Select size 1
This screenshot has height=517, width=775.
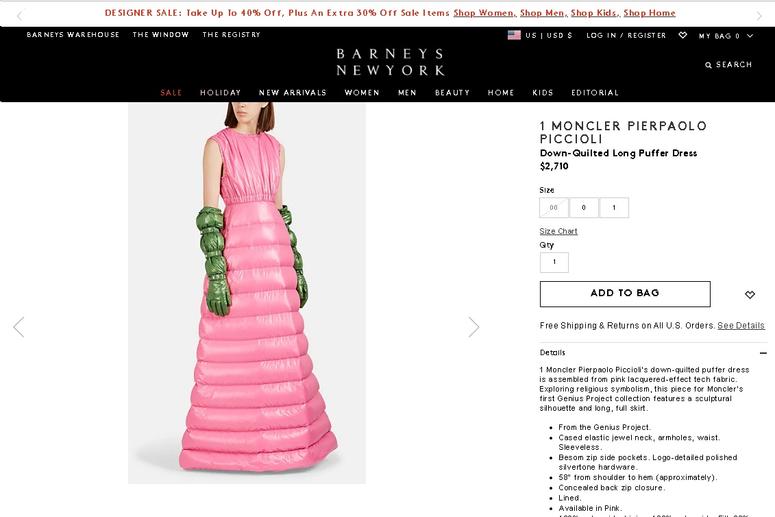pyautogui.click(x=614, y=208)
